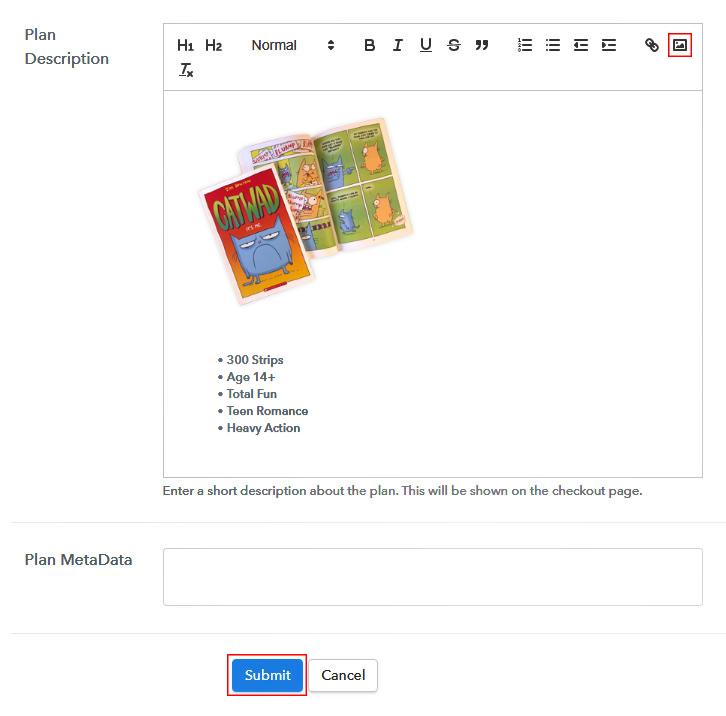Create a numbered list
This screenshot has height=716, width=726.
pos(524,45)
